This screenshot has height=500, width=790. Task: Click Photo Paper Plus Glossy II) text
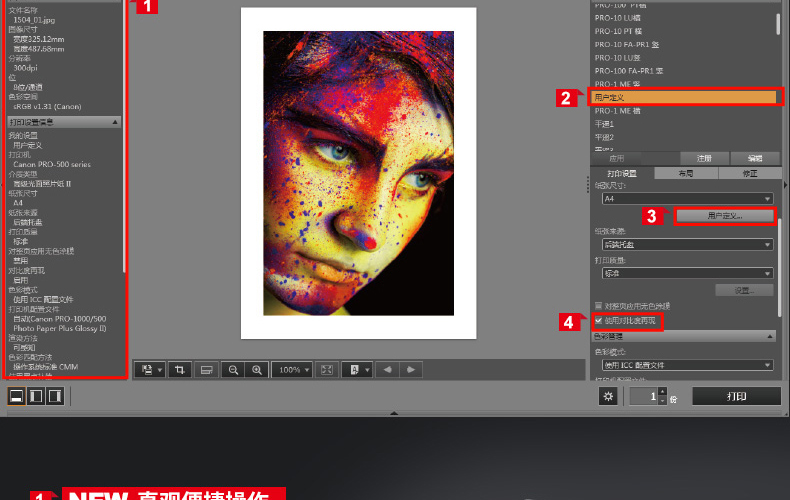(x=59, y=328)
